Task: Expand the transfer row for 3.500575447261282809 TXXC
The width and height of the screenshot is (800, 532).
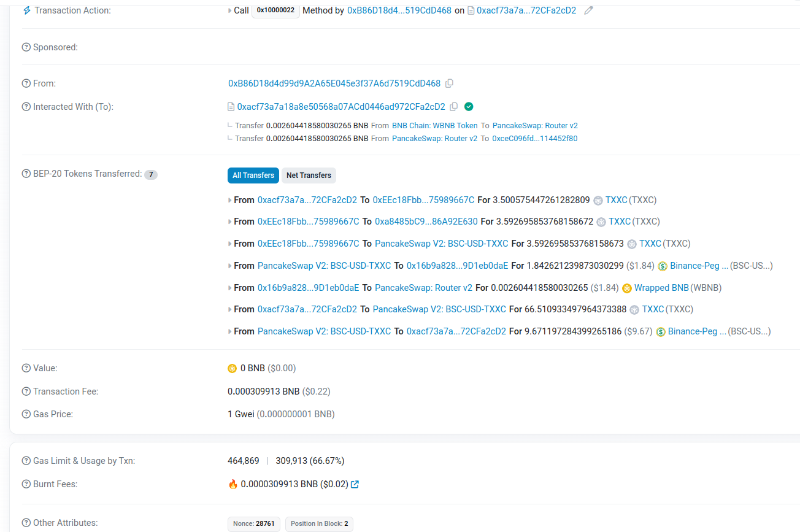Action: click(x=230, y=200)
